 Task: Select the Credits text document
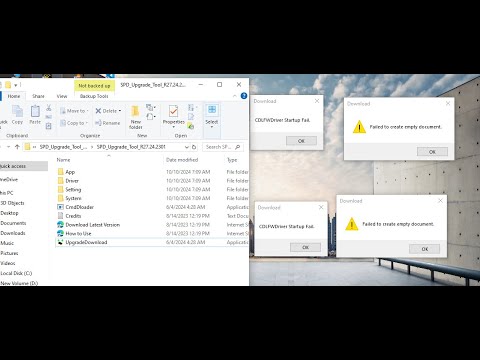69,216
